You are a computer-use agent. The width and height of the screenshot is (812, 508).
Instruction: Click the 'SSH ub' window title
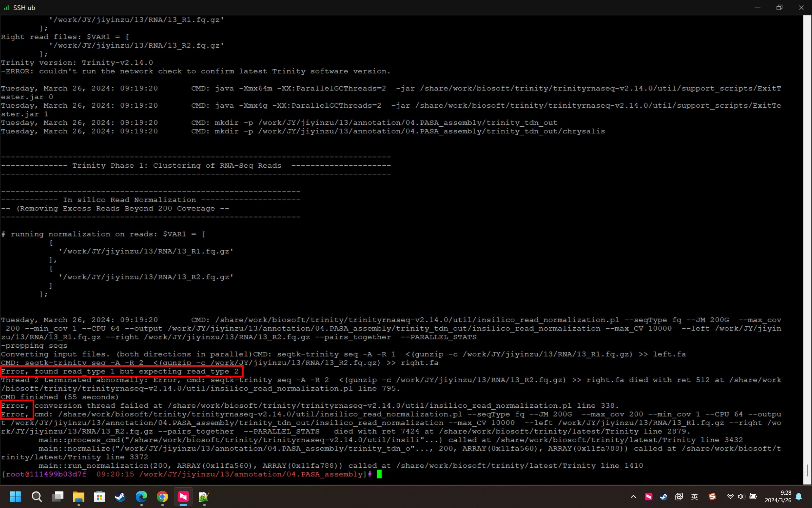[24, 7]
